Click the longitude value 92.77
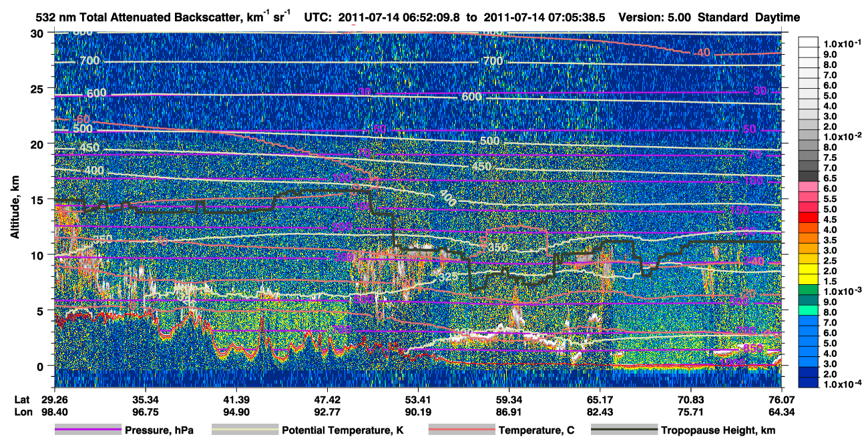Image resolution: width=868 pixels, height=445 pixels. [x=327, y=412]
